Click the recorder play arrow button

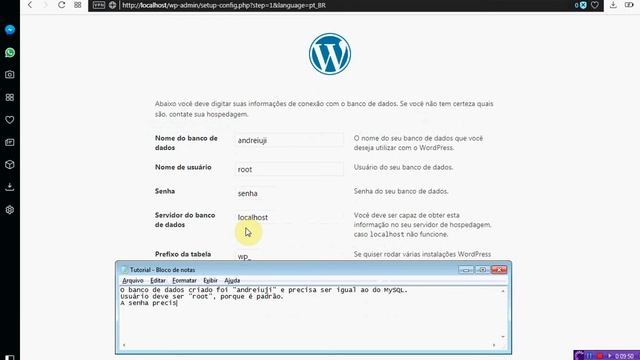pyautogui.click(x=610, y=356)
